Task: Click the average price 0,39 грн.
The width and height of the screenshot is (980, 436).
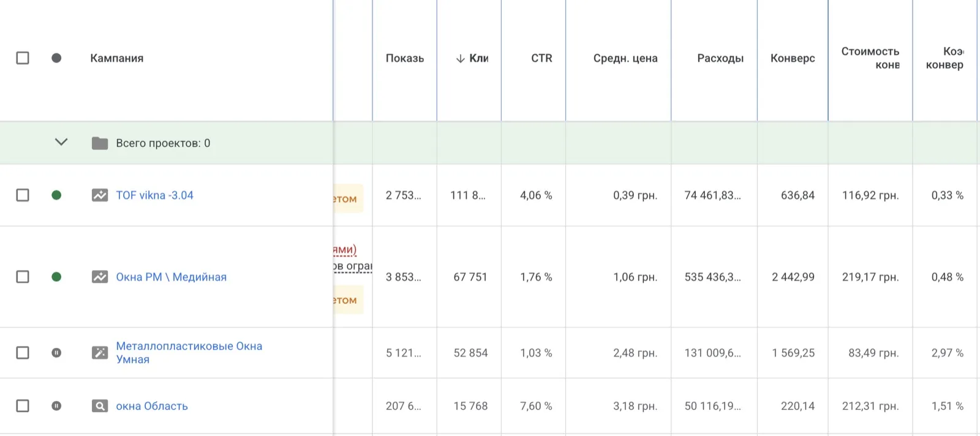Action: pos(635,195)
